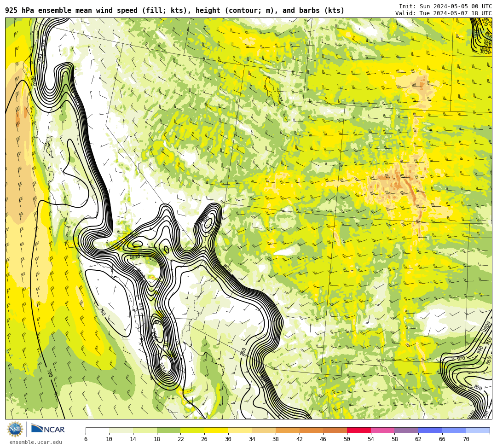Pick the pale yellow 30–34 kts colorbar segment
The image size is (497, 448).
point(240,430)
